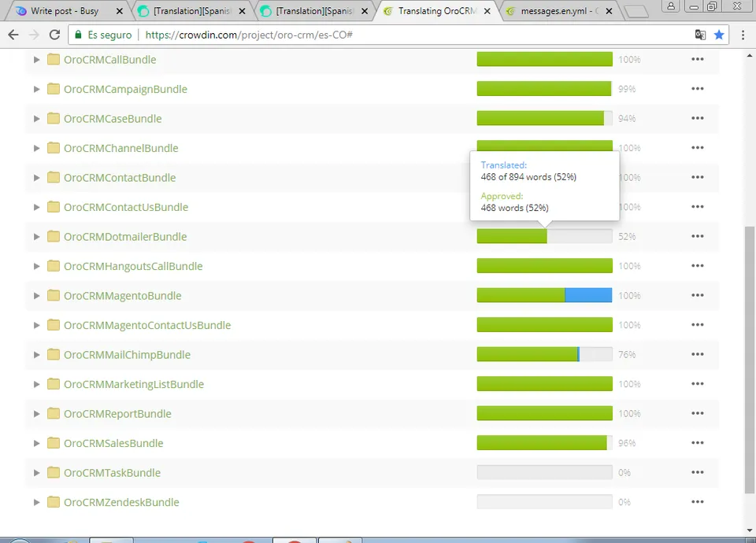Click the page vertical scrollbar thumb

(749, 360)
